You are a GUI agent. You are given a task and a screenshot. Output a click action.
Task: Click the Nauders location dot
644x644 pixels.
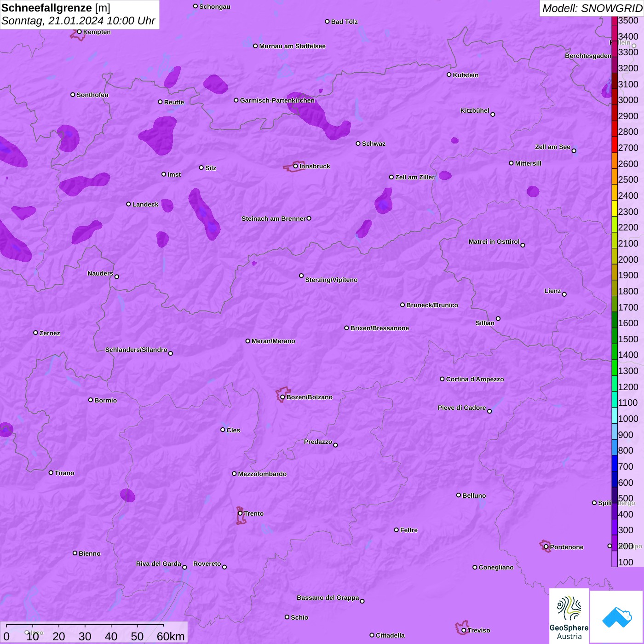[x=117, y=276]
